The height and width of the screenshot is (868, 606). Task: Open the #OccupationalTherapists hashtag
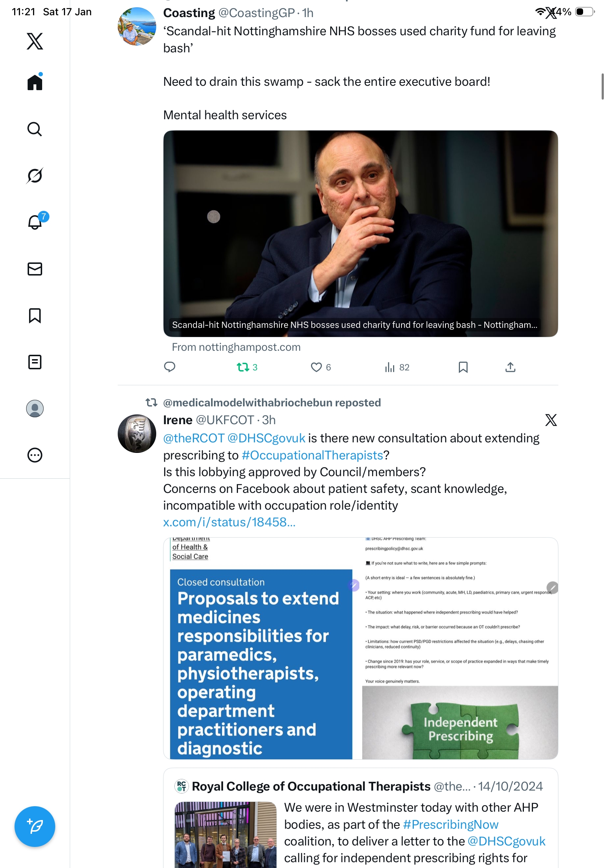(312, 455)
